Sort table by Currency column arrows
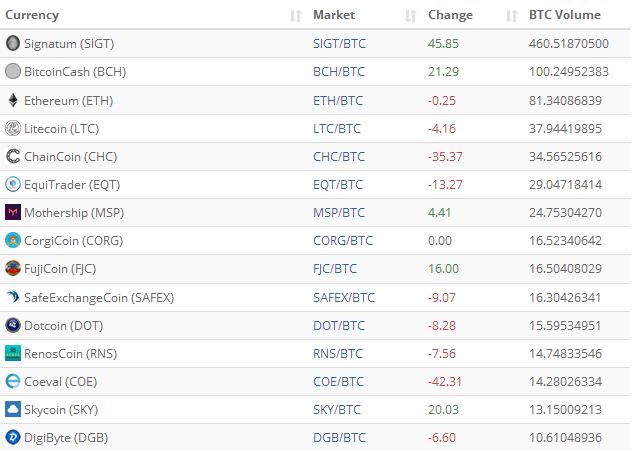633x452 pixels. pos(295,16)
